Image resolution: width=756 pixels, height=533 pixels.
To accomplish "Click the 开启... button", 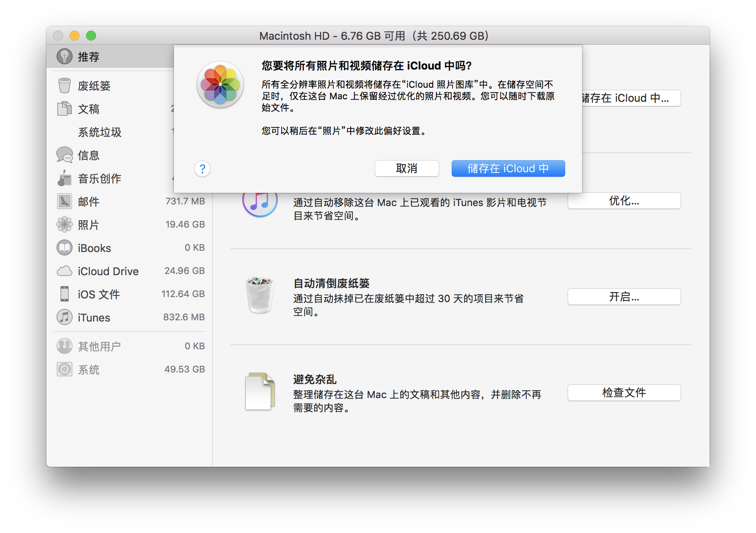I will click(624, 297).
